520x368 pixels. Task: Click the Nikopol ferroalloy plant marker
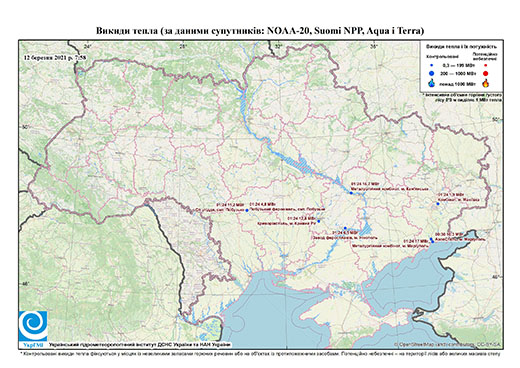(345, 228)
